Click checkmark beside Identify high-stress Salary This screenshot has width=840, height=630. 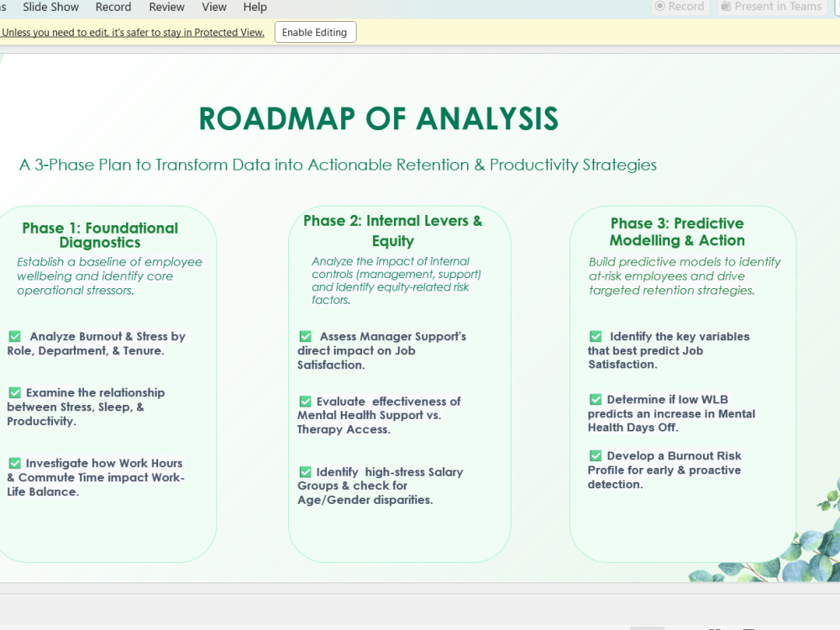[306, 472]
